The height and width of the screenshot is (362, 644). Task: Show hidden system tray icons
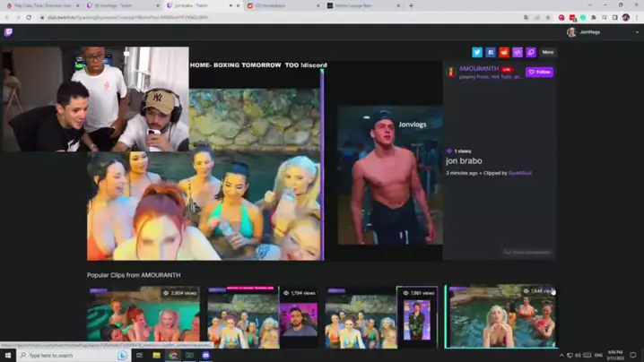coord(561,355)
